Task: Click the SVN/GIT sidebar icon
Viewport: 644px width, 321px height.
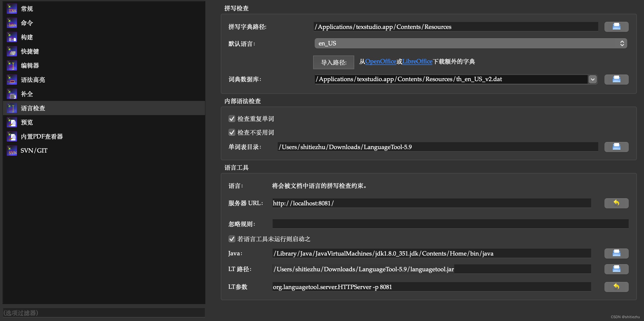Action: click(x=12, y=151)
